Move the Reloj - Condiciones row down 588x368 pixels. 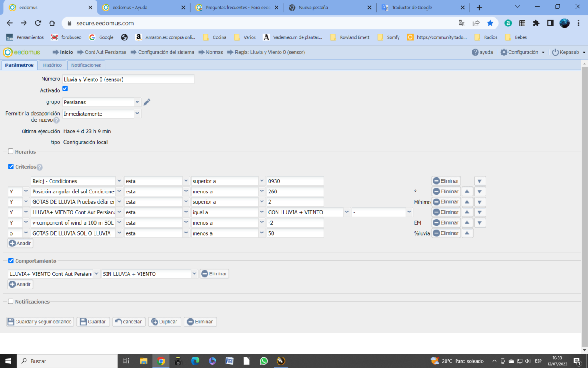point(480,181)
